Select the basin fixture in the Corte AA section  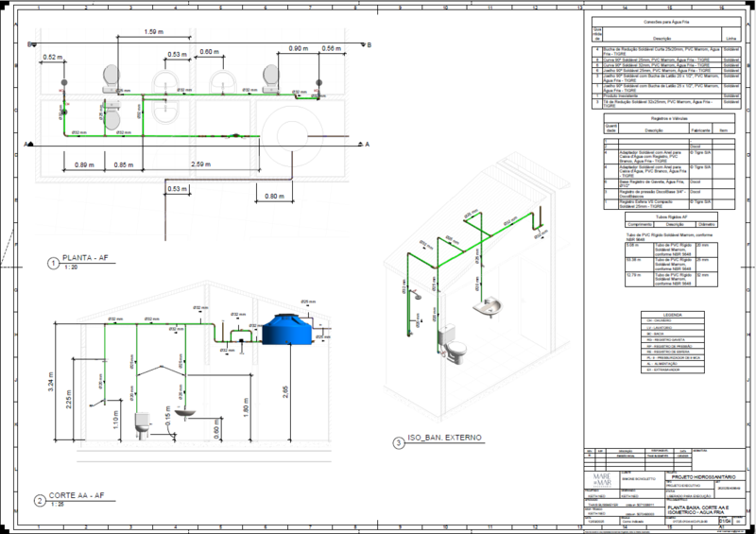click(x=185, y=412)
